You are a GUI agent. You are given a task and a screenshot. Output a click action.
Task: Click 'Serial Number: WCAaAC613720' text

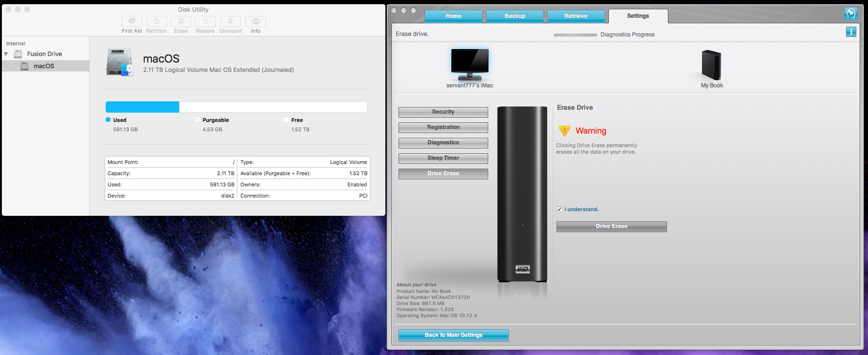pyautogui.click(x=434, y=297)
